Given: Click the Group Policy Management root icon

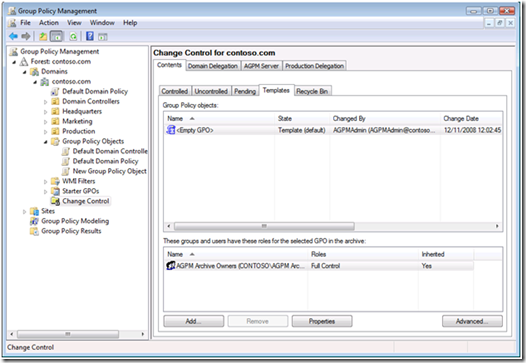Looking at the screenshot, I should (13, 51).
